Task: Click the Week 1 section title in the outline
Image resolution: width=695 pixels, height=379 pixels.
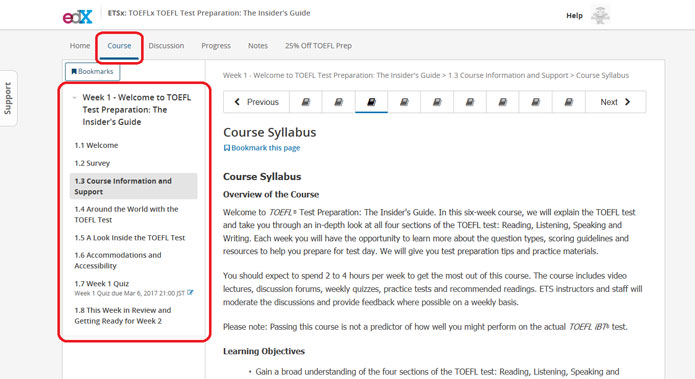Action: (137, 109)
